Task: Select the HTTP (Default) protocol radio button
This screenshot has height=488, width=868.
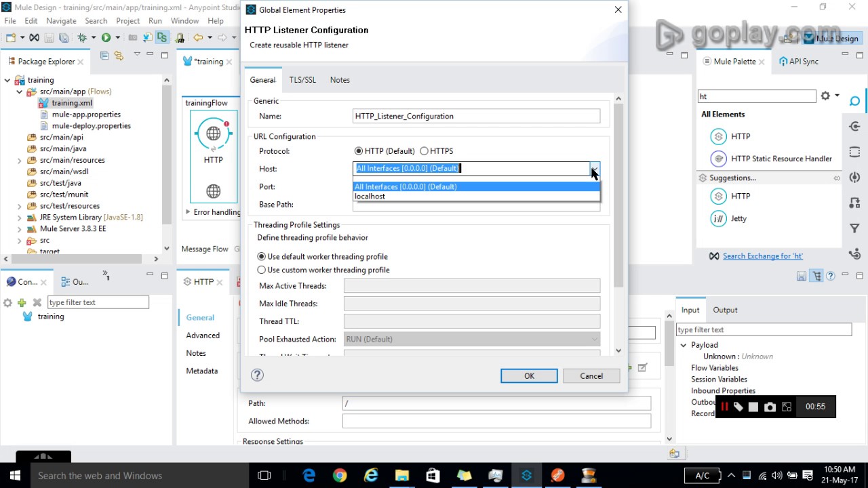Action: tap(358, 151)
